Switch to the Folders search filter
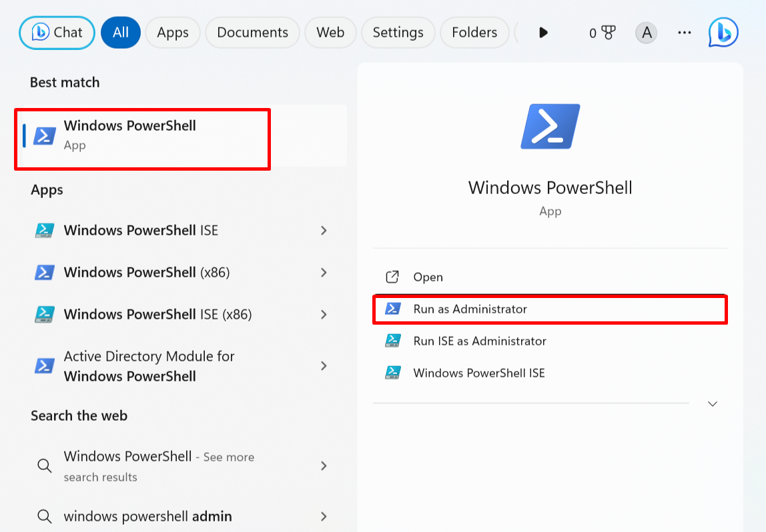Viewport: 766px width, 532px height. point(474,33)
